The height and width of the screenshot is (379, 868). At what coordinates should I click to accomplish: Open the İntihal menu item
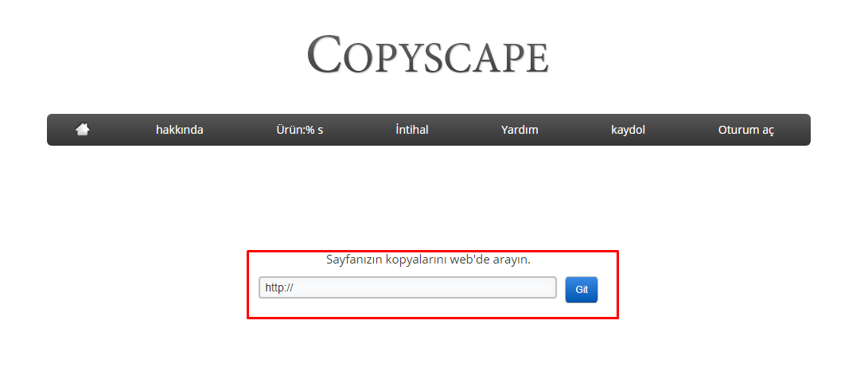[412, 131]
